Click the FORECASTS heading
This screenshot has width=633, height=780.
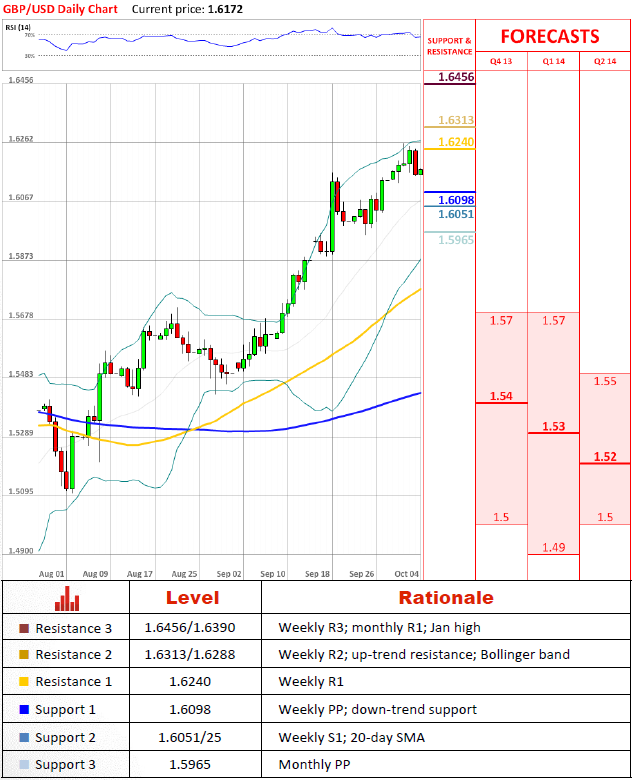coord(550,36)
